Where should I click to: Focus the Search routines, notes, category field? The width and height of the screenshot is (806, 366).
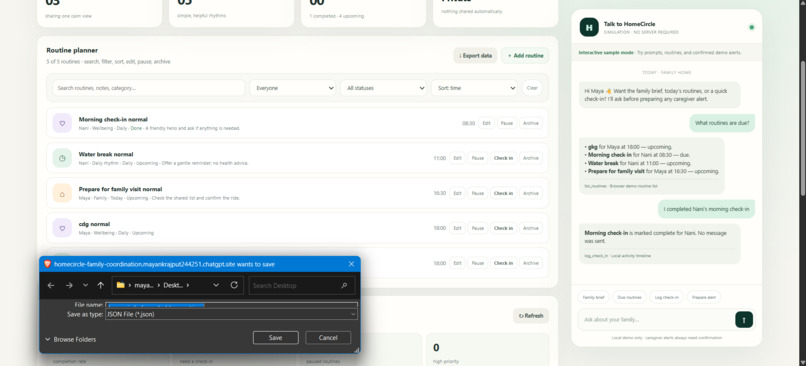pos(149,88)
